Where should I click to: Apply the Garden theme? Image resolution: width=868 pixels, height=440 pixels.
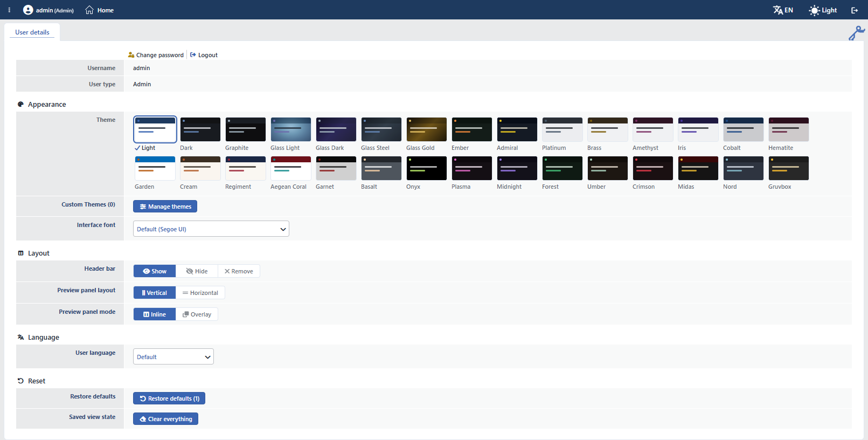click(x=155, y=168)
